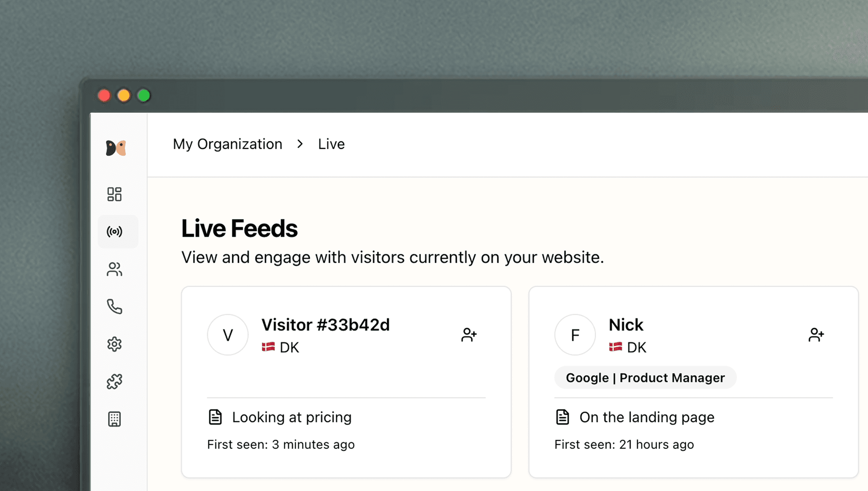868x491 pixels.
Task: Click the document icon beside Looking at pricing
Action: [x=216, y=417]
